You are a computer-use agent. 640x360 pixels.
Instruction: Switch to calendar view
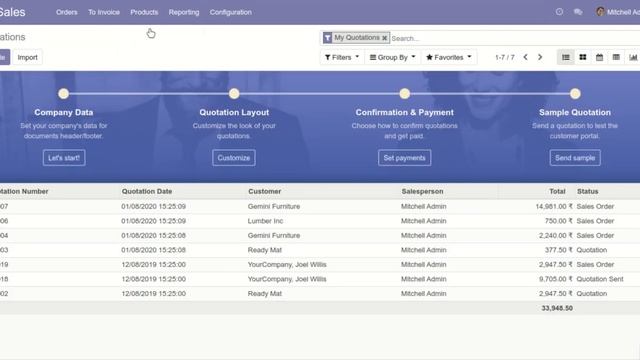[599, 57]
